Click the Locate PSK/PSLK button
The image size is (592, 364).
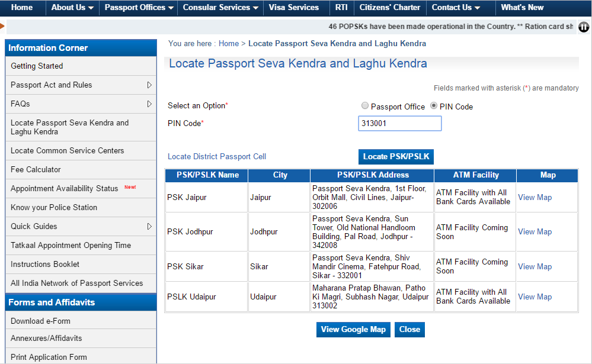396,156
